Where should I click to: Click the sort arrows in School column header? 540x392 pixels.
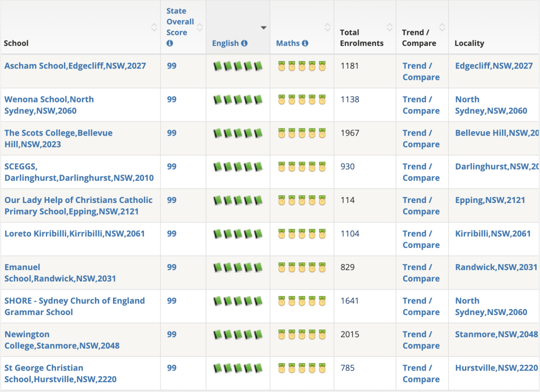pos(154,27)
